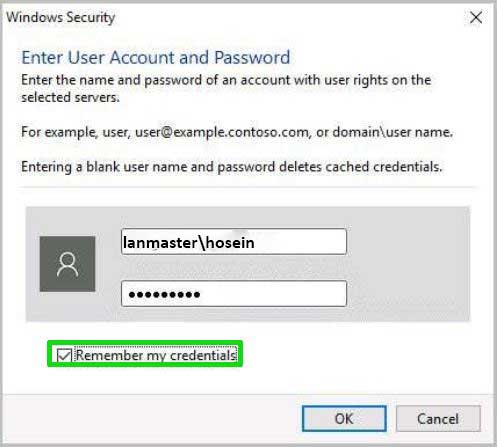Screen dimensions: 497x447
Task: Close the Windows Security dialog
Action: pyautogui.click(x=476, y=17)
